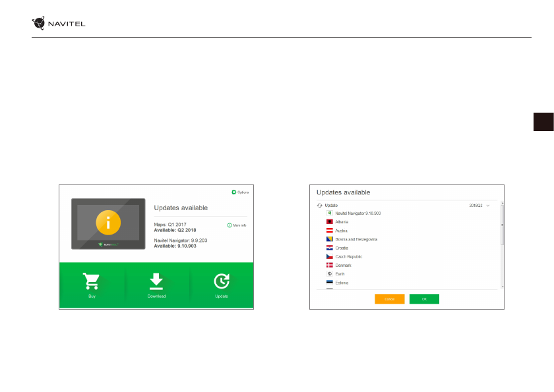Click the update list scrollbar thumb
The height and width of the screenshot is (392, 554).
coord(502,225)
